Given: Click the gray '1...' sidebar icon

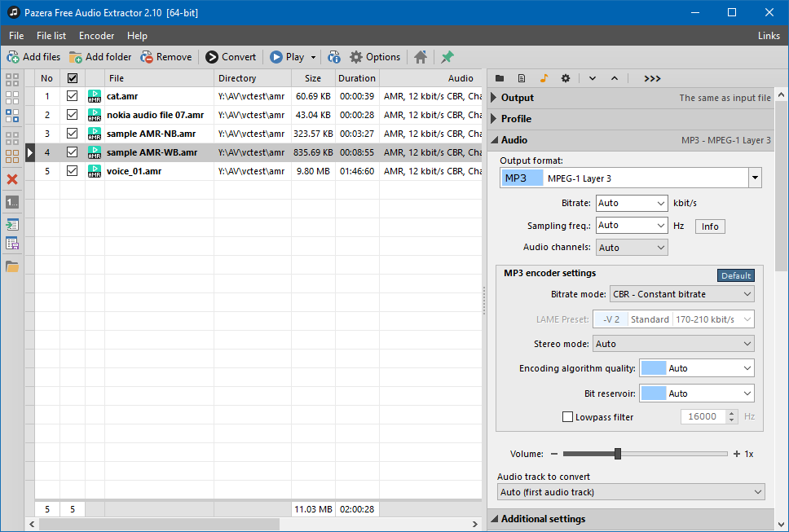Looking at the screenshot, I should tap(12, 202).
